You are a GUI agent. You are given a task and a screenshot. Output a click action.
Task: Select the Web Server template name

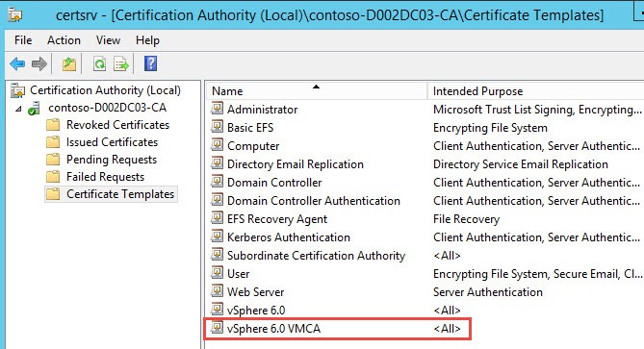[255, 292]
